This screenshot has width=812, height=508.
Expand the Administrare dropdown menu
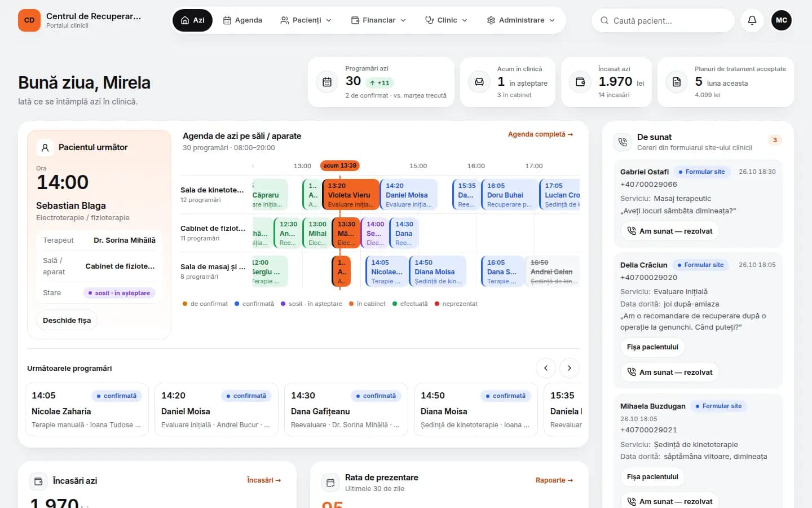(x=521, y=20)
